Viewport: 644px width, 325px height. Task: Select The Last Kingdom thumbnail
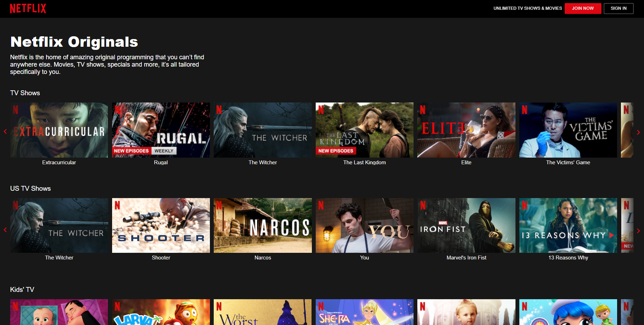(364, 130)
